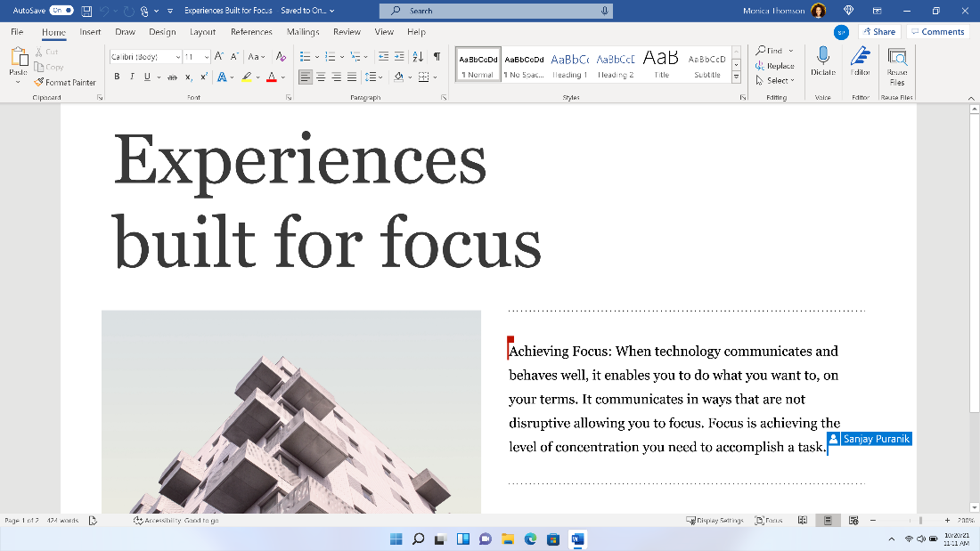The image size is (980, 551).
Task: Click the Save icon in title bar
Action: [x=86, y=11]
